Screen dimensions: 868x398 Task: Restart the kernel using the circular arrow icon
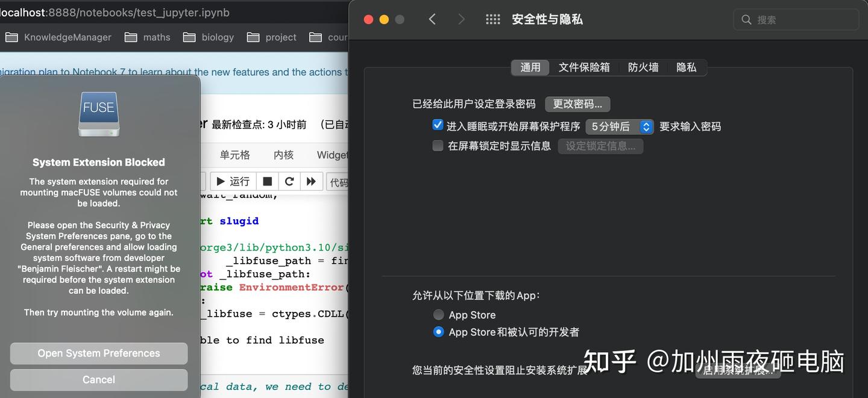290,181
